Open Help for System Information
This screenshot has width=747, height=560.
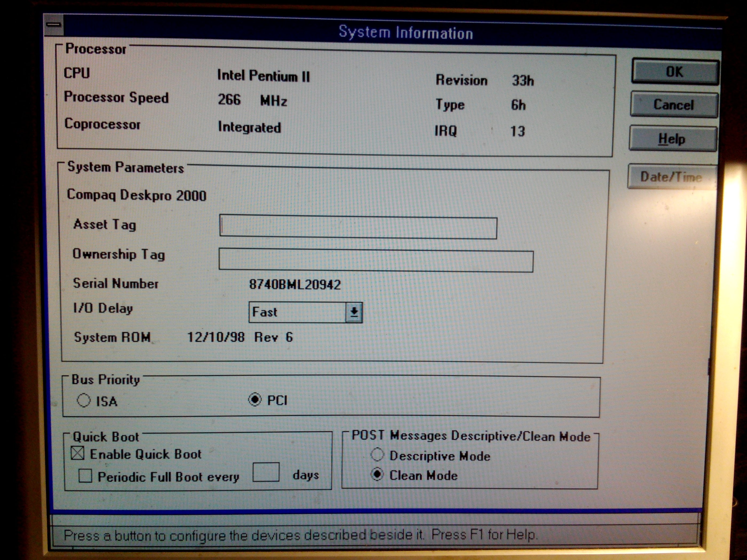click(x=673, y=139)
